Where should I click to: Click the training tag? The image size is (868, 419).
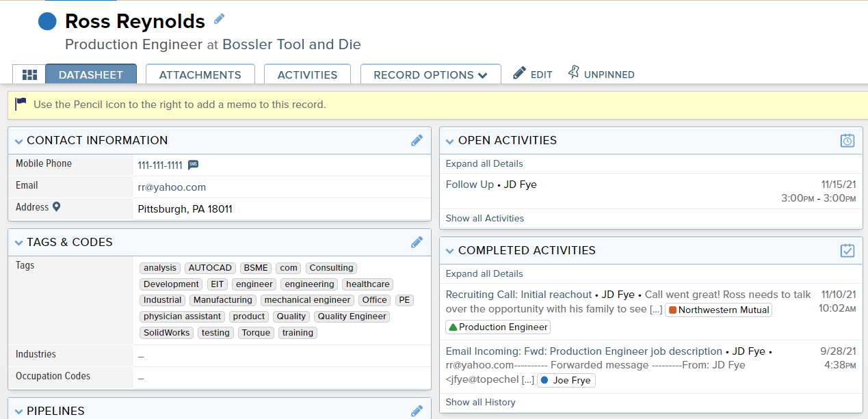pos(298,333)
